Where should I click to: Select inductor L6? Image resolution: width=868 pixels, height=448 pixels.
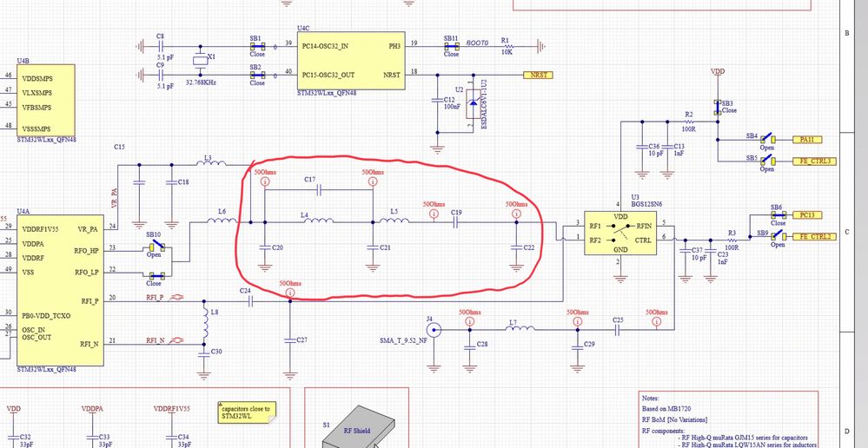(x=222, y=221)
